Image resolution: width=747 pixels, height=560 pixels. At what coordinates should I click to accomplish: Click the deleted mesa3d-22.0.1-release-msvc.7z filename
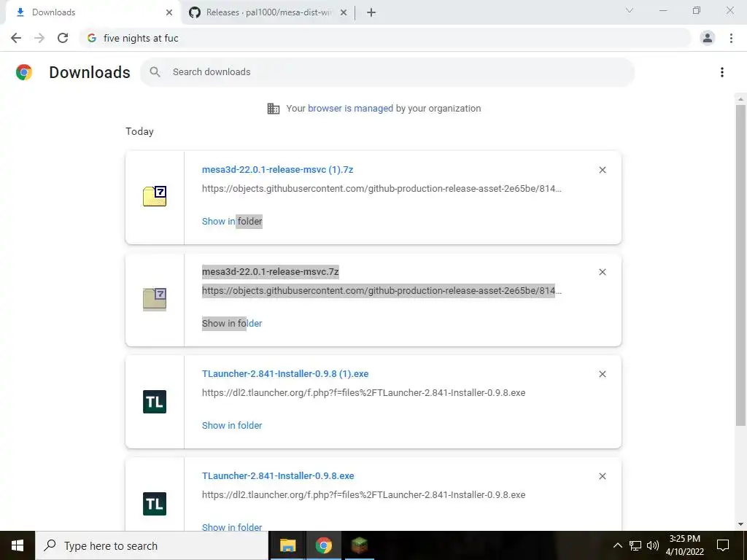tap(270, 272)
